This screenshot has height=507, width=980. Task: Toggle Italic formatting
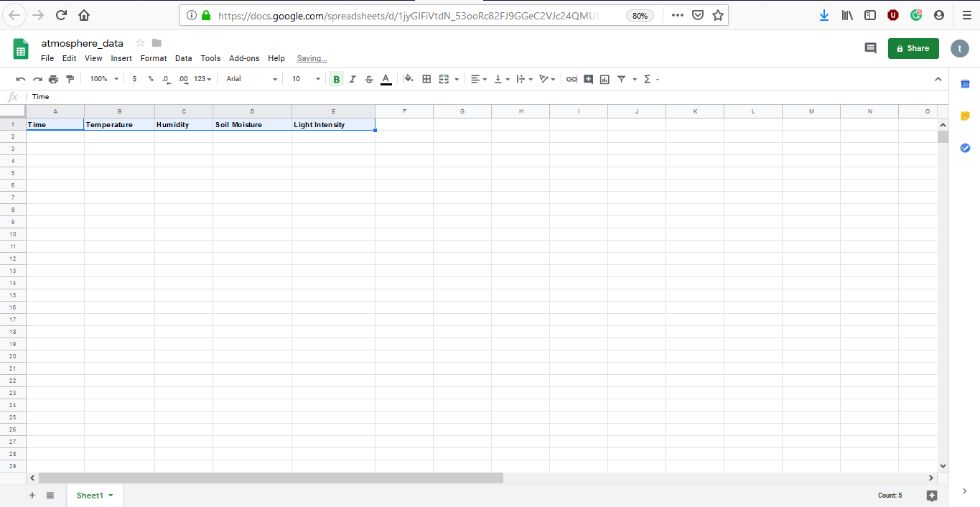tap(353, 79)
